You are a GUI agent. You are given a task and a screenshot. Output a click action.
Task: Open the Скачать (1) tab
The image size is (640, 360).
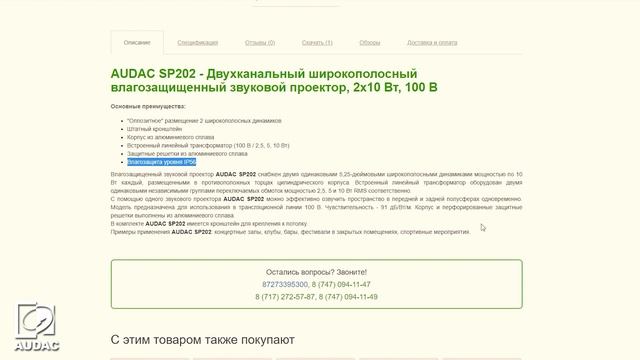pyautogui.click(x=317, y=42)
